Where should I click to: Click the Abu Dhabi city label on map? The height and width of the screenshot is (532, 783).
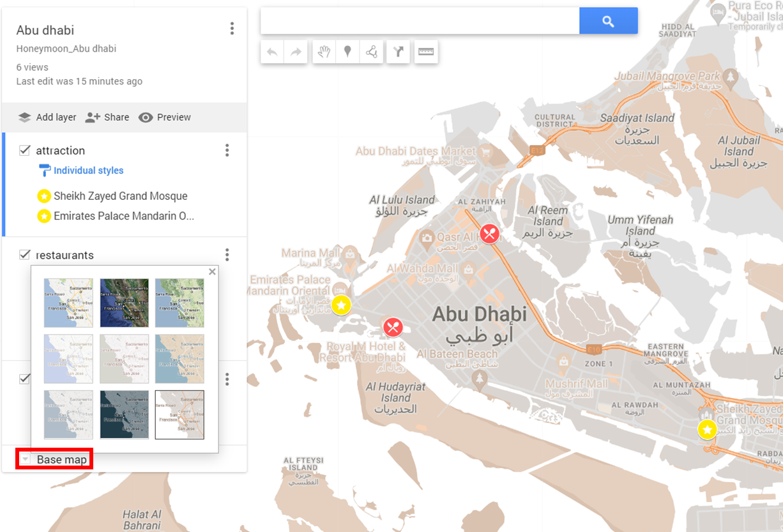[479, 324]
